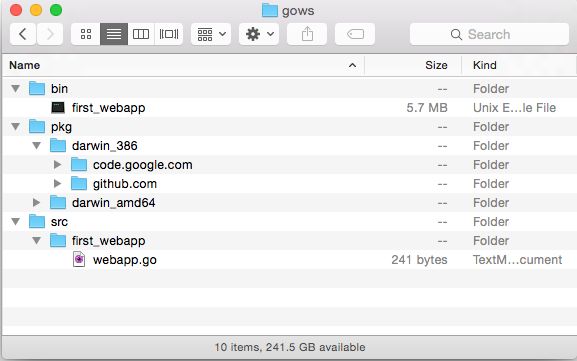Sort by the Kind column header
This screenshot has width=577, height=361.
point(519,65)
